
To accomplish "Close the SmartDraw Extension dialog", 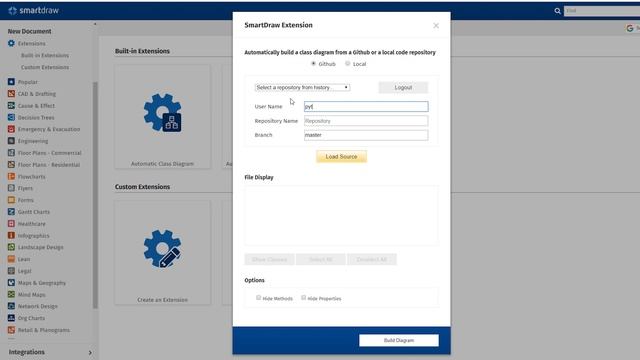I will pyautogui.click(x=436, y=25).
